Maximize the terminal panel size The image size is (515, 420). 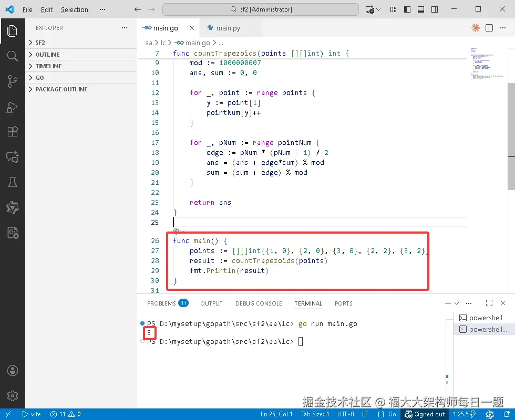pos(489,303)
